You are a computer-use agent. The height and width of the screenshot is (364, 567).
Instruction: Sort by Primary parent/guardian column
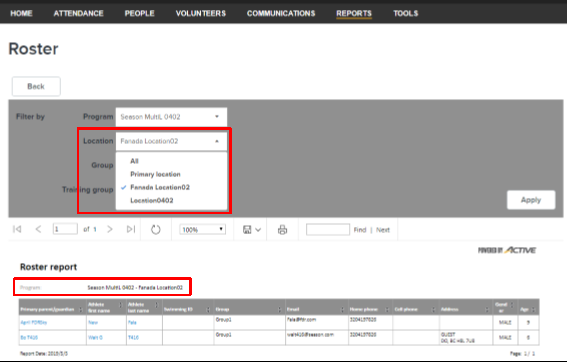coord(81,309)
